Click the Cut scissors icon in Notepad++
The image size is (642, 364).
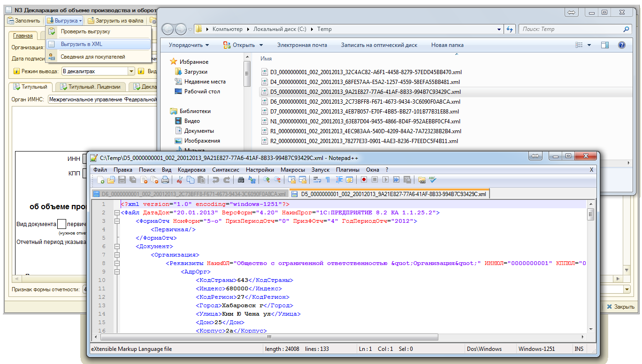pyautogui.click(x=179, y=180)
